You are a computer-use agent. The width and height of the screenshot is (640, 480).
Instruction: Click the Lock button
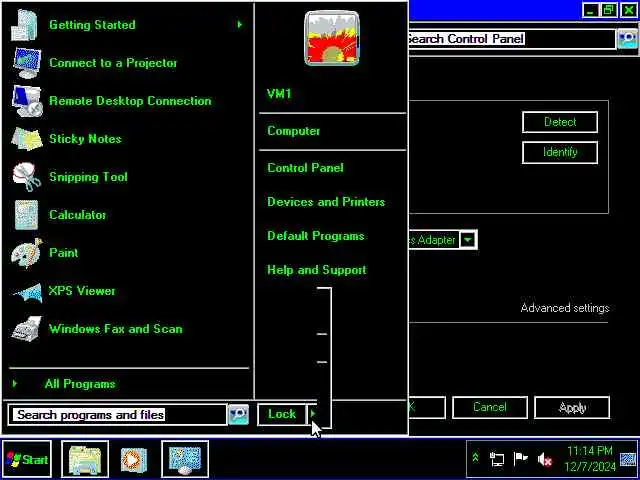click(x=282, y=414)
